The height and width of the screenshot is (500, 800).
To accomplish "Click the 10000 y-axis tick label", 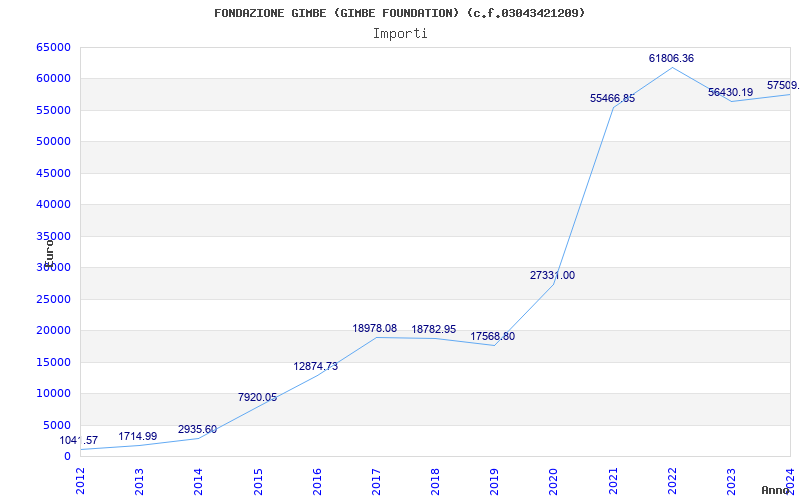I will click(x=53, y=393).
